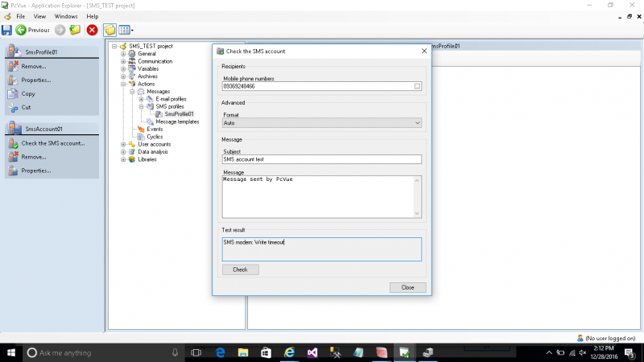The image size is (644, 362).
Task: Select SMS profiles tree item
Action: (x=170, y=106)
